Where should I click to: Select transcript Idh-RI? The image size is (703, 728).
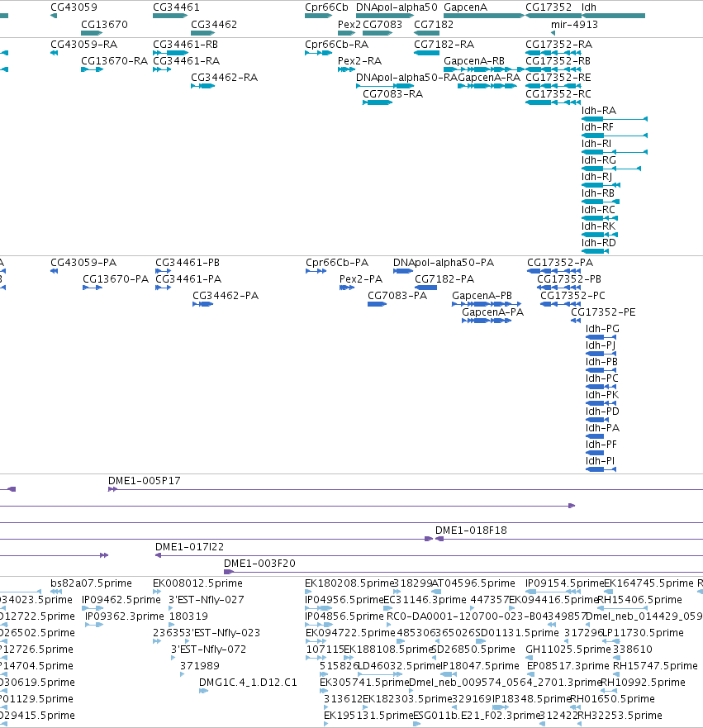[596, 144]
